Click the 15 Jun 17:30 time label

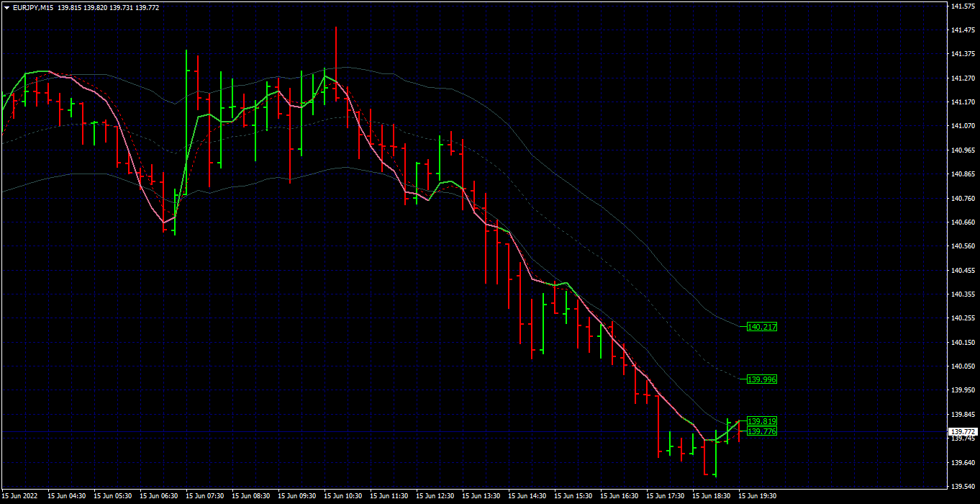point(664,496)
